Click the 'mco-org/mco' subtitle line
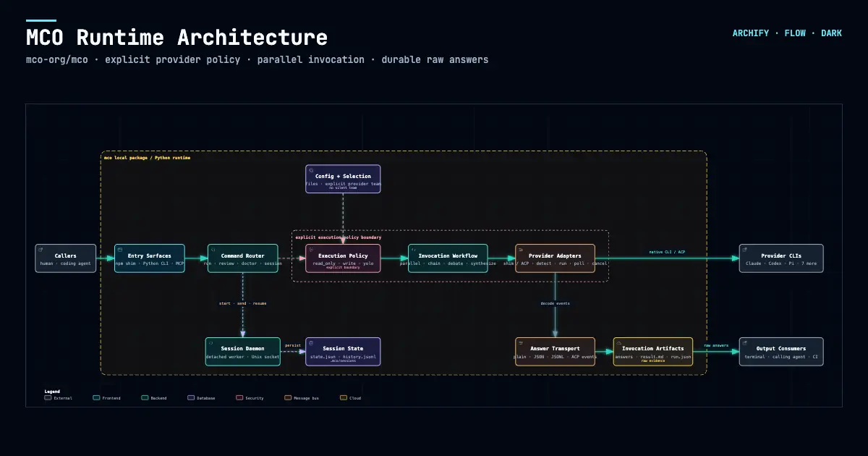The width and height of the screenshot is (868, 456). pos(257,59)
